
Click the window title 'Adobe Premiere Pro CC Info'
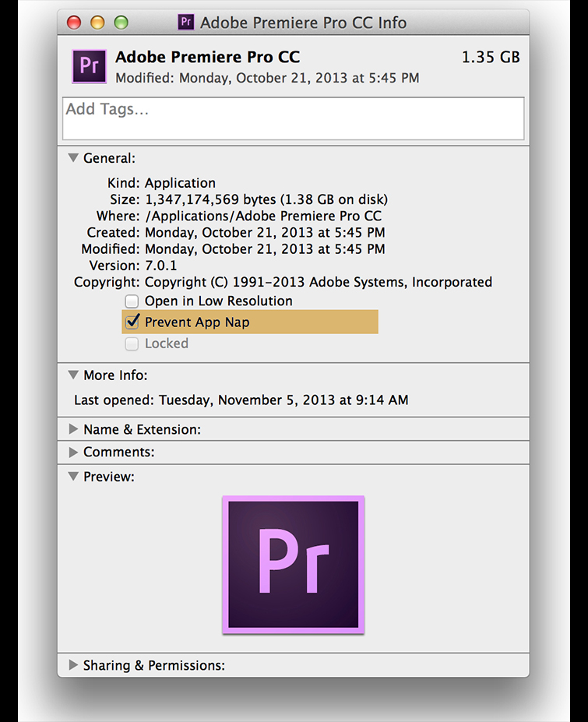(x=303, y=23)
